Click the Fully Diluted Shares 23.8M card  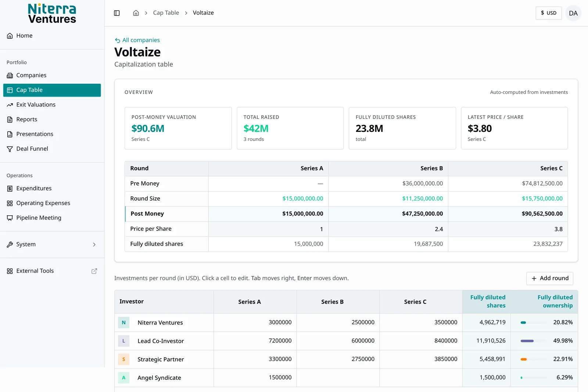click(x=402, y=128)
